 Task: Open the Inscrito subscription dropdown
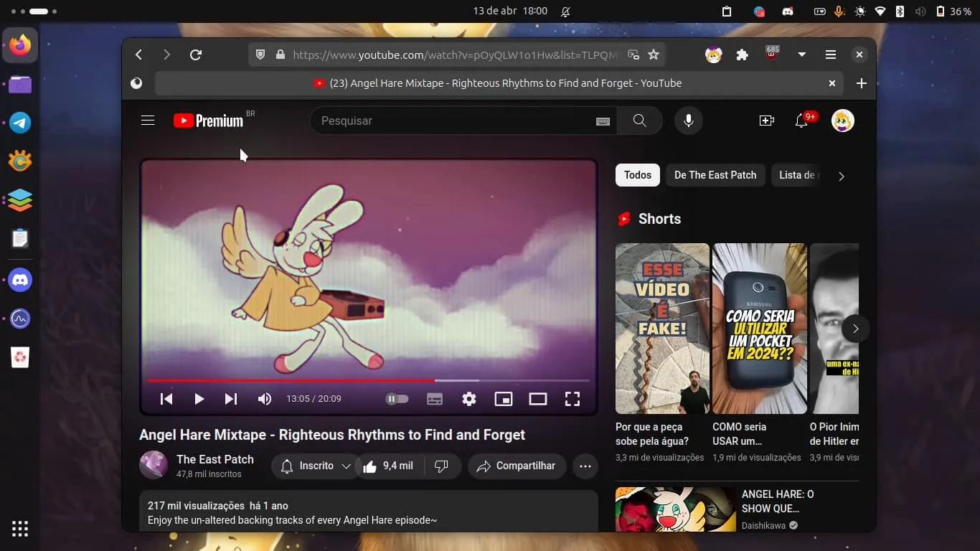pos(316,466)
